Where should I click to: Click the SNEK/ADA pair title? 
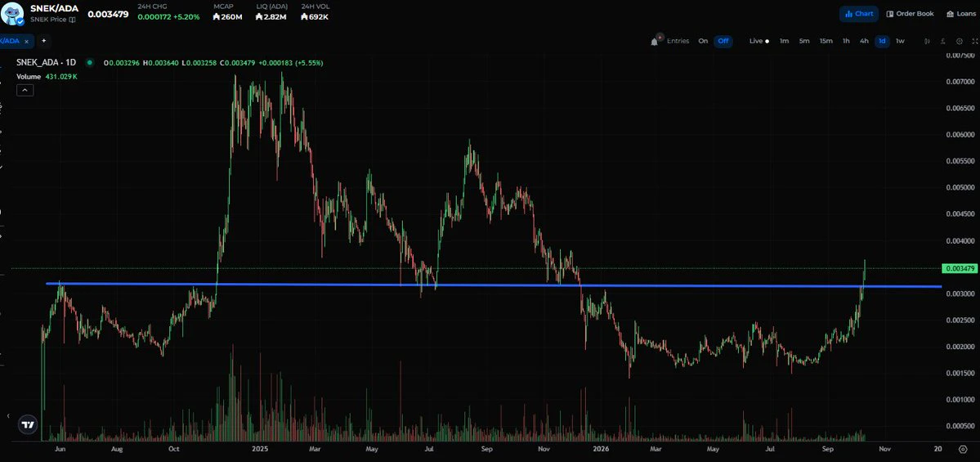click(55, 8)
